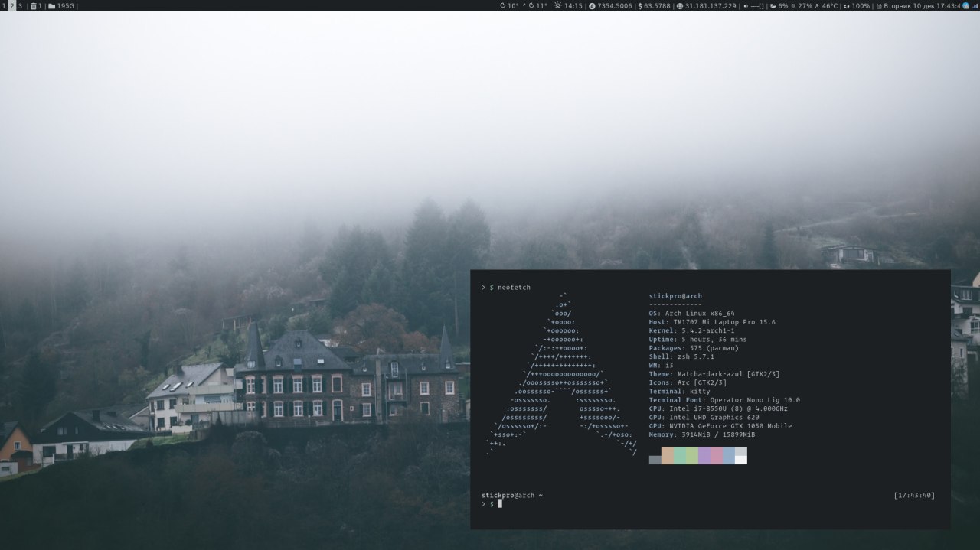Click the WM: i3 line
The height and width of the screenshot is (550, 980).
(662, 366)
